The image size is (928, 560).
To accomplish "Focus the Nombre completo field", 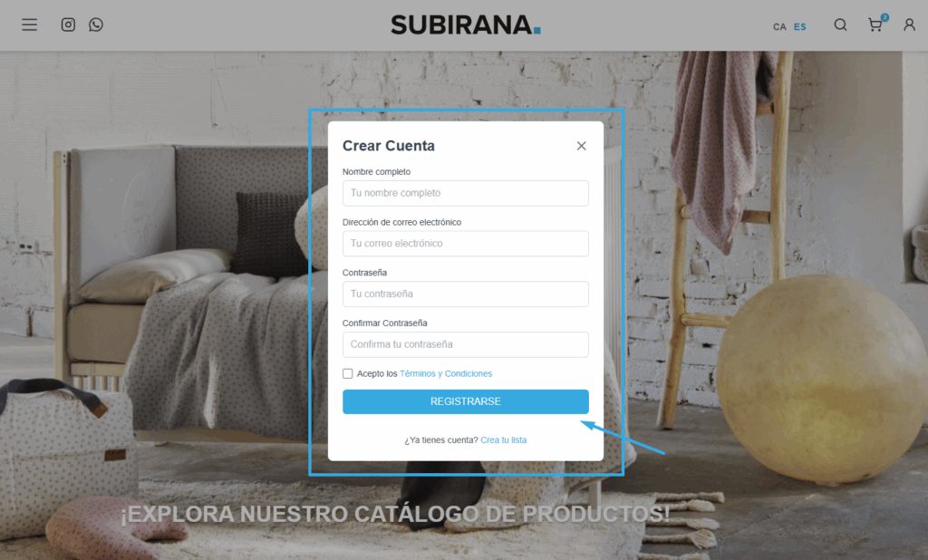I will (466, 193).
